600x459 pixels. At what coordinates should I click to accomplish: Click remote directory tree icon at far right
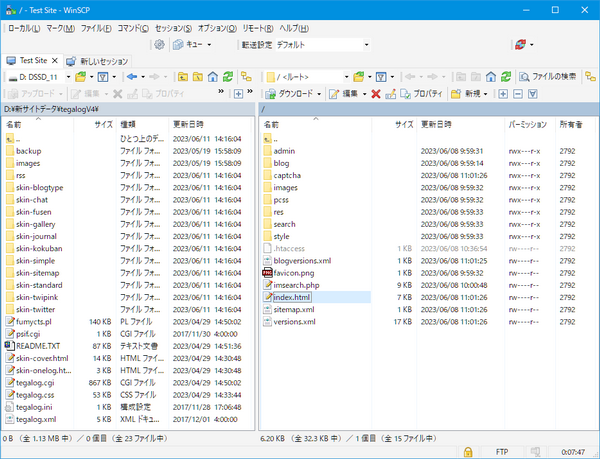590,77
